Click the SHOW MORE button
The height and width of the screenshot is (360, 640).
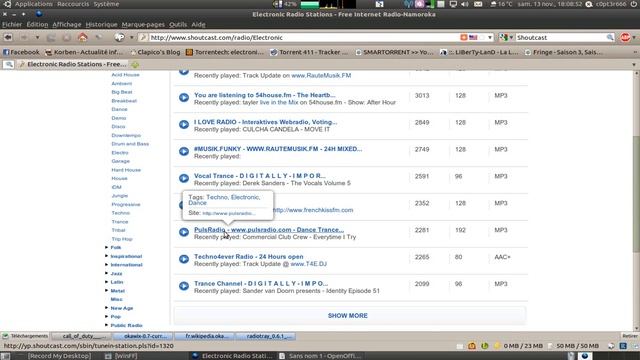(349, 316)
